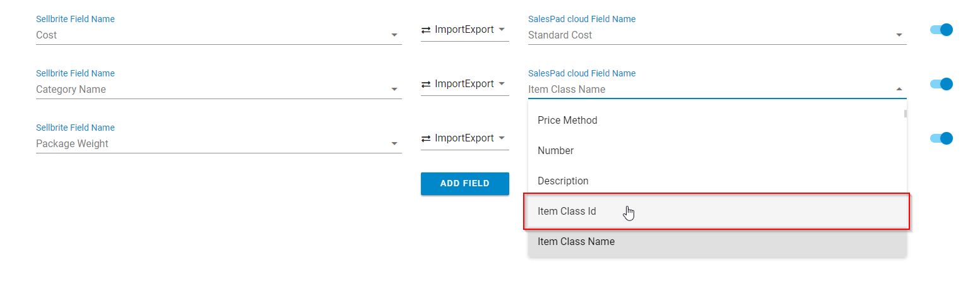Screen dimensions: 980x281
Task: Click the ADD FIELD button
Action: [464, 184]
